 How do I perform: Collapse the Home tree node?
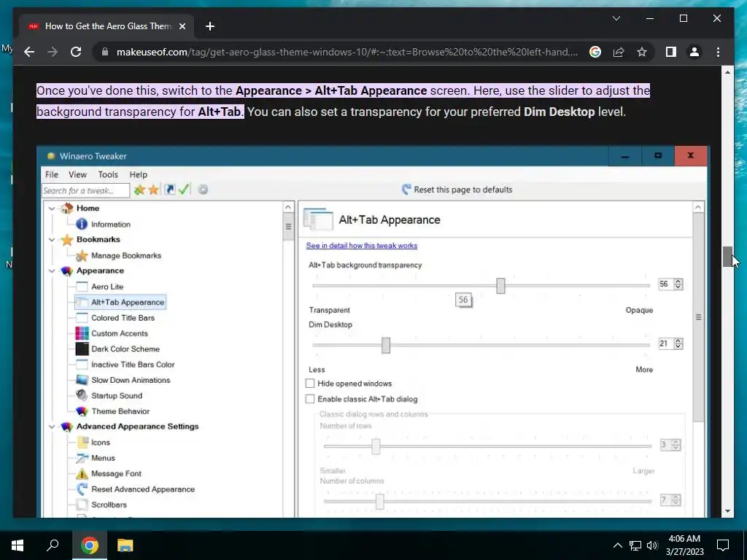coord(52,209)
